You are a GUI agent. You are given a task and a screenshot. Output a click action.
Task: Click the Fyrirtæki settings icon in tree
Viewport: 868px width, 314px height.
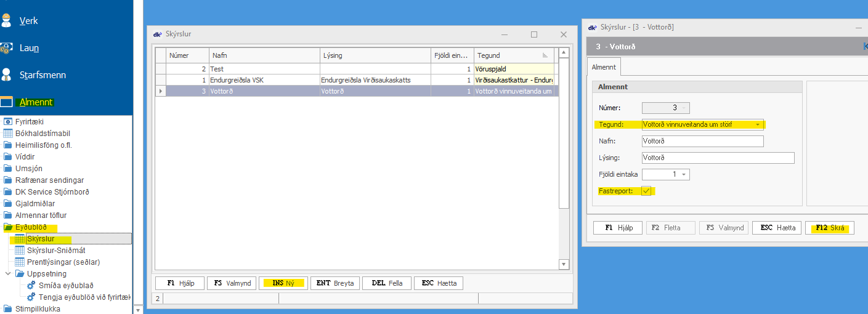8,122
